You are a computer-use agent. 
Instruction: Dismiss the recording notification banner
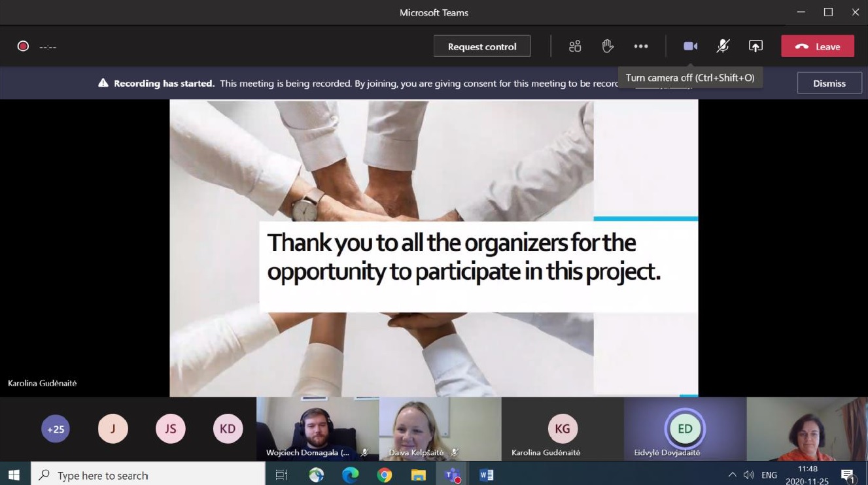(829, 84)
